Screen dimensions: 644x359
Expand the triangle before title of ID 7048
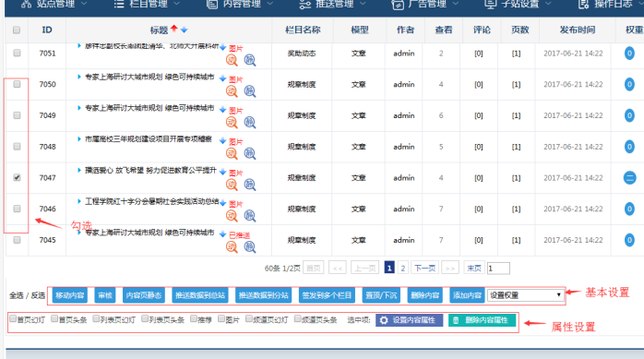pyautogui.click(x=78, y=138)
